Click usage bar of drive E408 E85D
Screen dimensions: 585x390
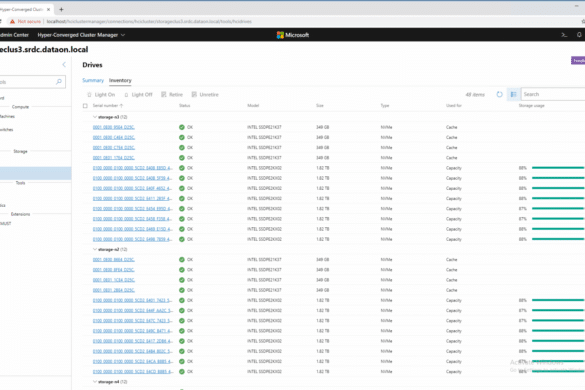coord(558,168)
